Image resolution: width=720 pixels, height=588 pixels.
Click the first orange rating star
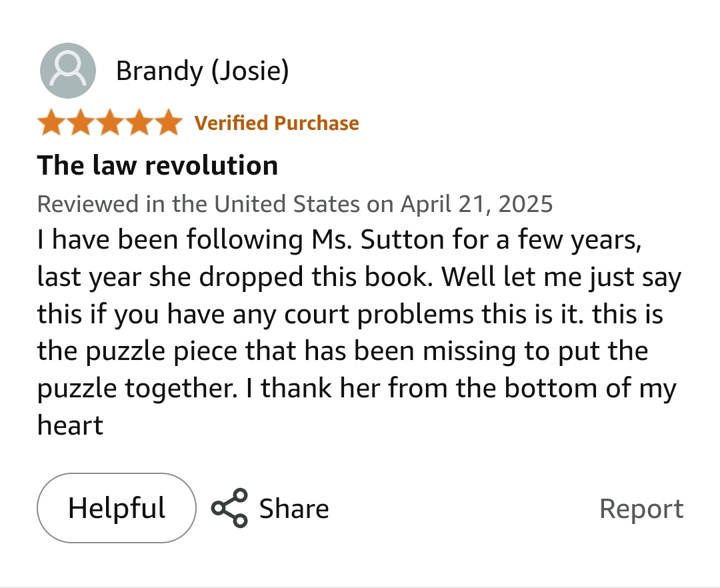click(x=52, y=123)
